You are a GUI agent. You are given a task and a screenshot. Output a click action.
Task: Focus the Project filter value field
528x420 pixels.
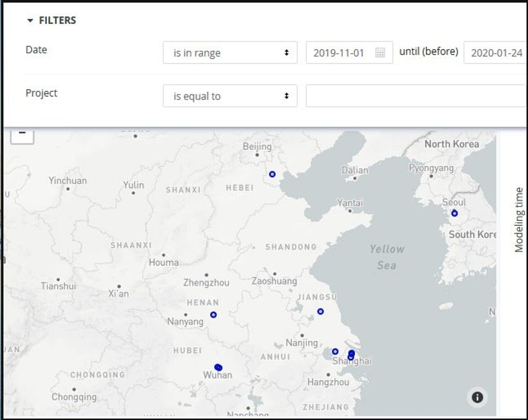(x=415, y=96)
